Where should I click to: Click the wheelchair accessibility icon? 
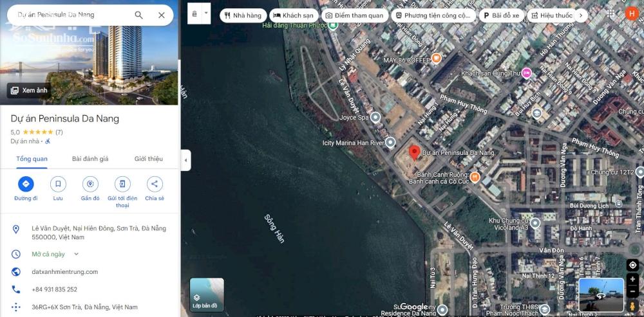click(x=47, y=141)
